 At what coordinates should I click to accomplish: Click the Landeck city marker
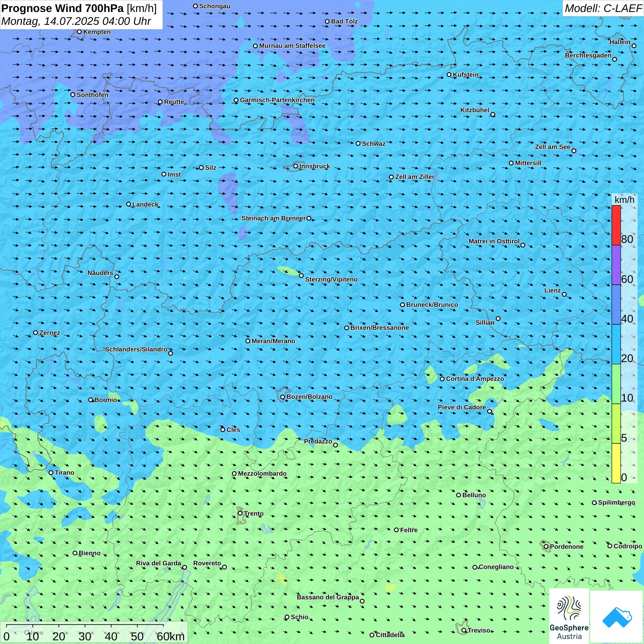[x=128, y=204]
